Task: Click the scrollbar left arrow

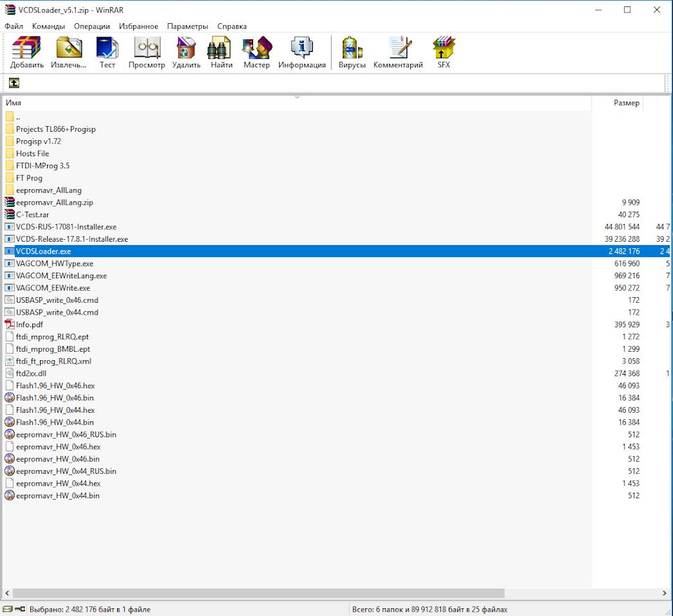Action: (x=7, y=593)
